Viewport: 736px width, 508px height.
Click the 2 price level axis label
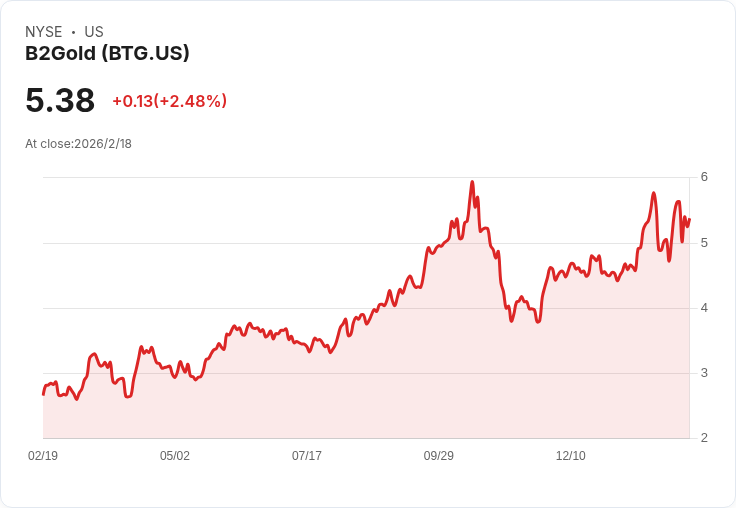tap(704, 438)
